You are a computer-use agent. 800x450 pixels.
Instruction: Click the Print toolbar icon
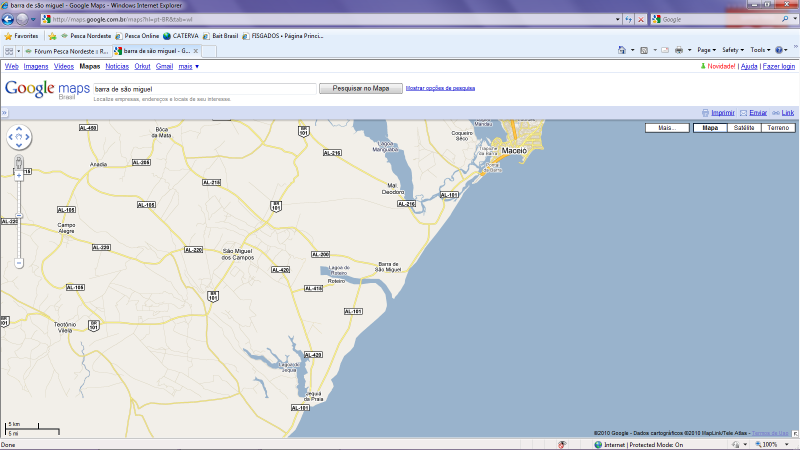click(679, 50)
